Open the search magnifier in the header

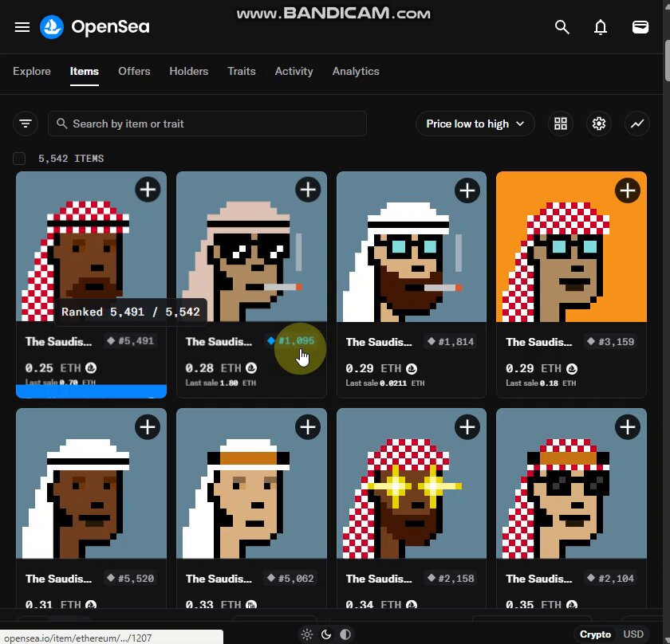(562, 27)
